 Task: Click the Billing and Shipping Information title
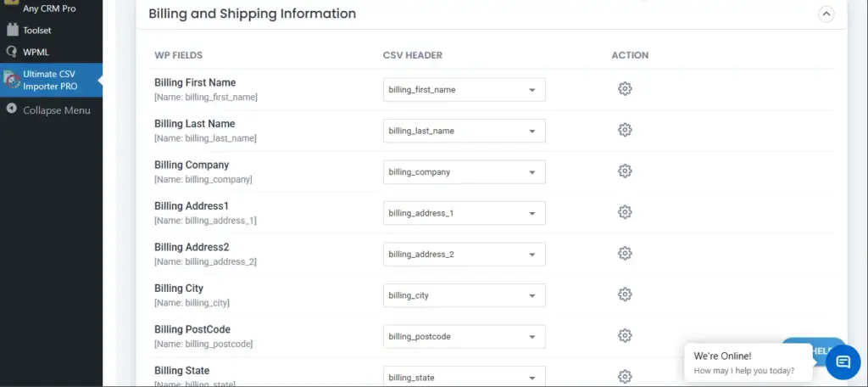pyautogui.click(x=253, y=14)
